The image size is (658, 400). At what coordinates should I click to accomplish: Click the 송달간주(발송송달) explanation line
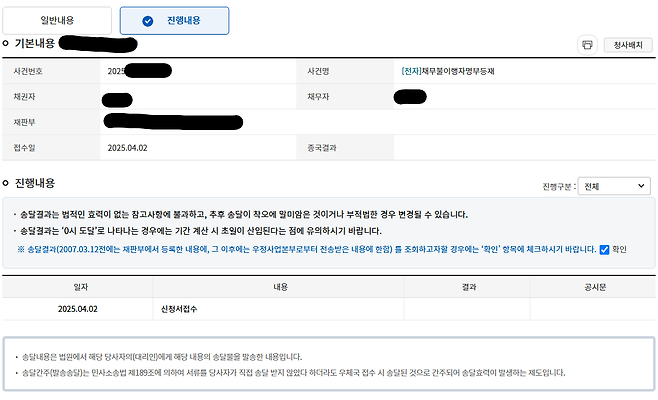(293, 373)
